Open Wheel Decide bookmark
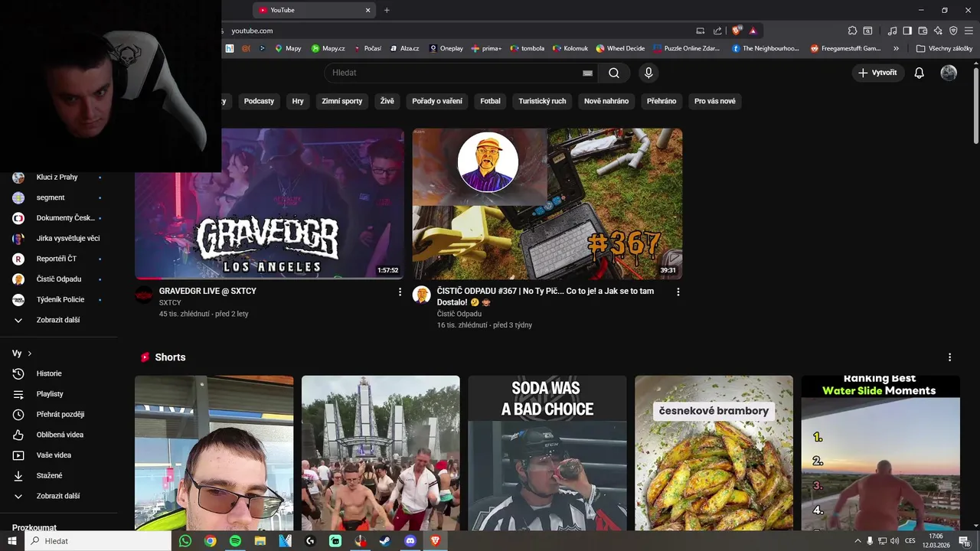This screenshot has width=980, height=551. pyautogui.click(x=620, y=48)
